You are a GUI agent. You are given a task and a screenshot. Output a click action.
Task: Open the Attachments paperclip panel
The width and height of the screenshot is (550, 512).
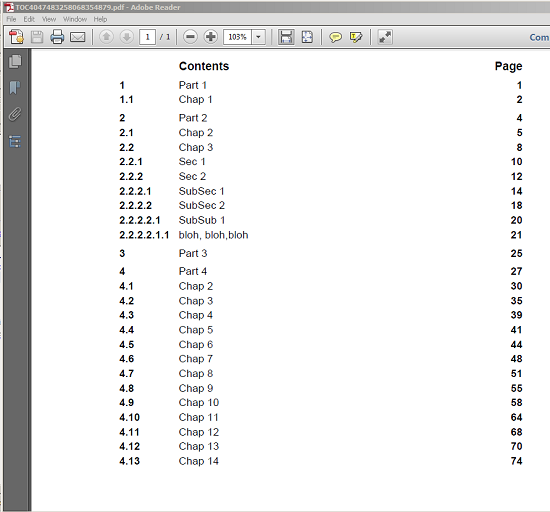pyautogui.click(x=15, y=114)
